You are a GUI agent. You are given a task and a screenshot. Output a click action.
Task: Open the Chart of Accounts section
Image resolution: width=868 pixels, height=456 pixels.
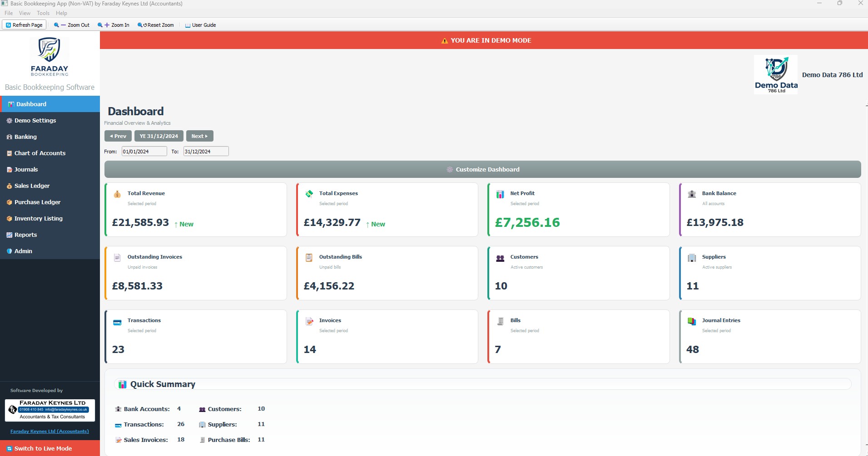(x=40, y=153)
